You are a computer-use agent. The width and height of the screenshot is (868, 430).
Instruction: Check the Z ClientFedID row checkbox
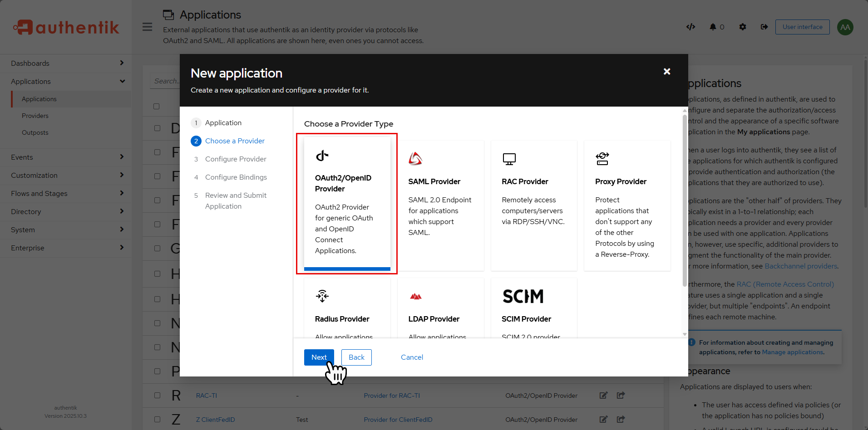coord(157,420)
